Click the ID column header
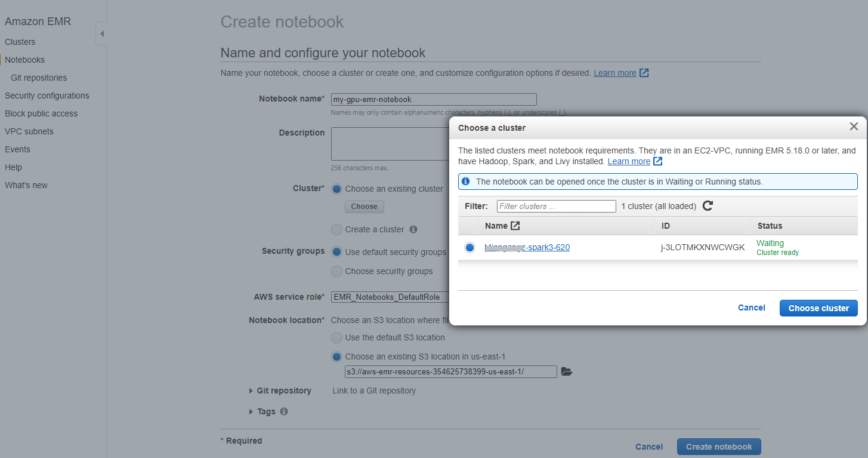The width and height of the screenshot is (868, 458). tap(666, 226)
